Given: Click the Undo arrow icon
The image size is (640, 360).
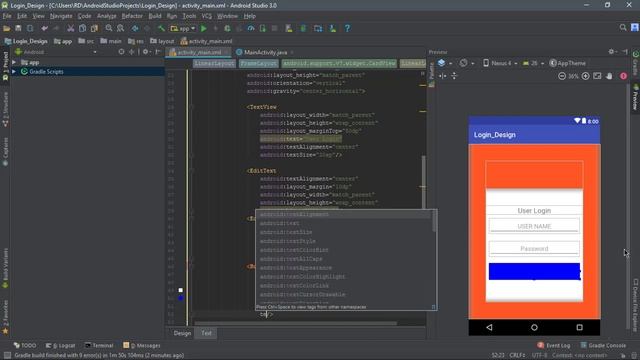Looking at the screenshot, I should (x=44, y=28).
